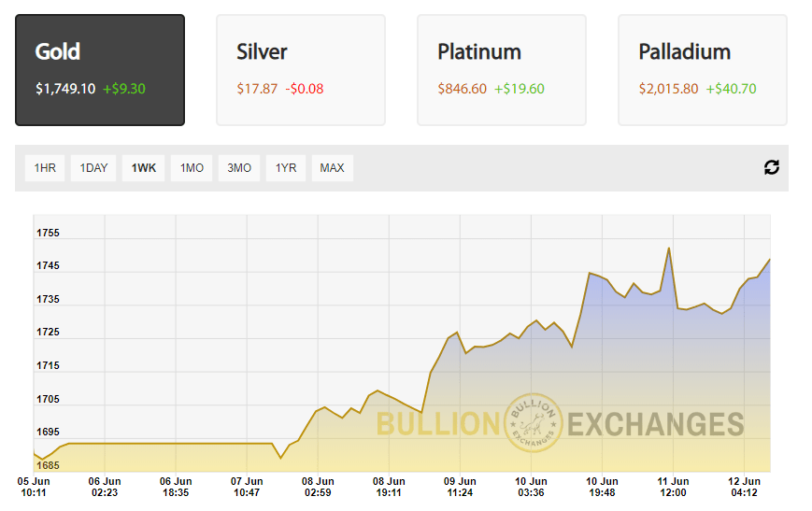Click Palladium's +$40.70 change value
812x511 pixels.
point(731,89)
